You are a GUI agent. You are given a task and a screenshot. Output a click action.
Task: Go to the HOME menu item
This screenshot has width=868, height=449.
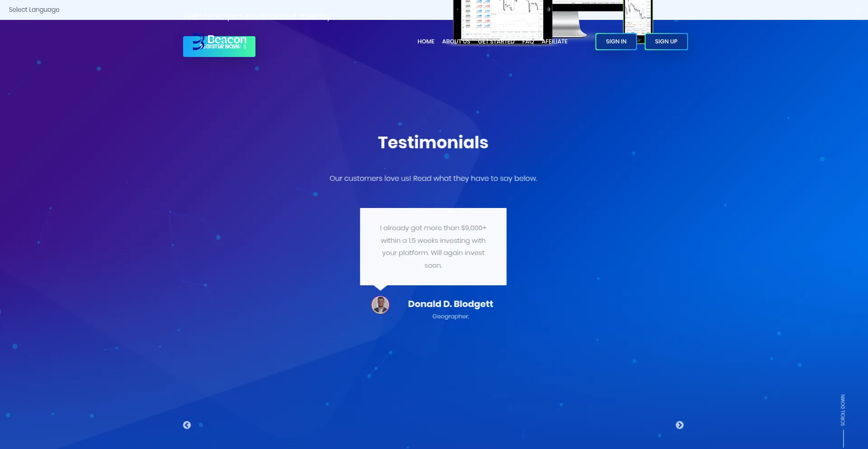click(425, 42)
